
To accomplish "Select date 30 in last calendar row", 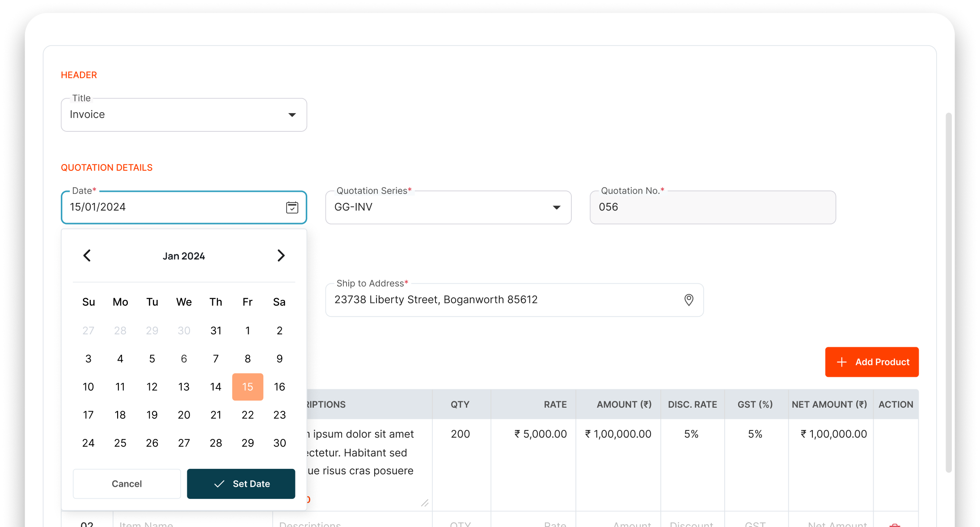I will pyautogui.click(x=279, y=443).
